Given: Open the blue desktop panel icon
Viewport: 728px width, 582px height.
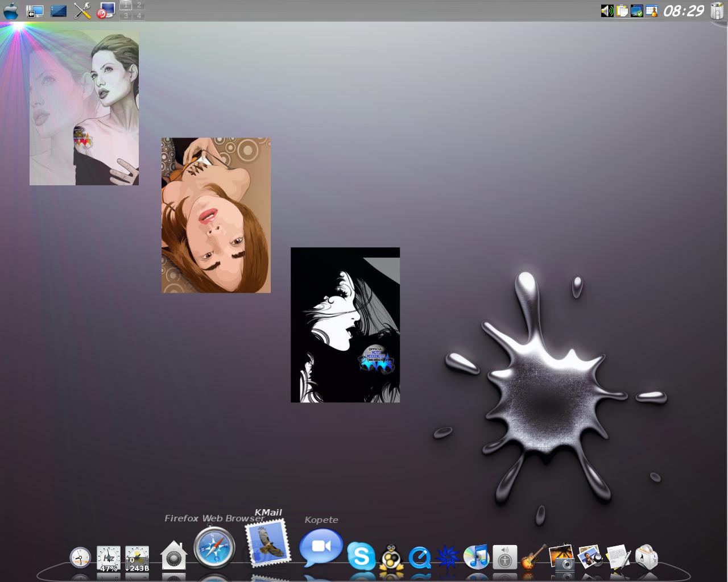Looking at the screenshot, I should [x=59, y=11].
